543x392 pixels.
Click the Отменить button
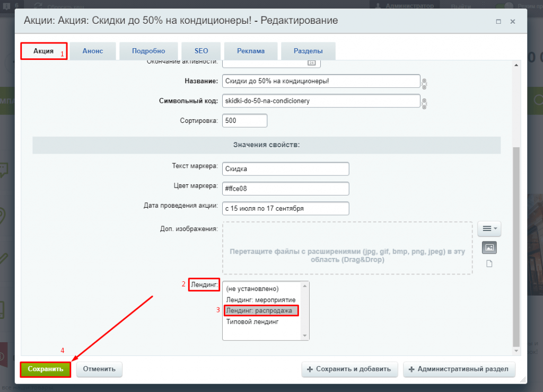[x=99, y=369]
